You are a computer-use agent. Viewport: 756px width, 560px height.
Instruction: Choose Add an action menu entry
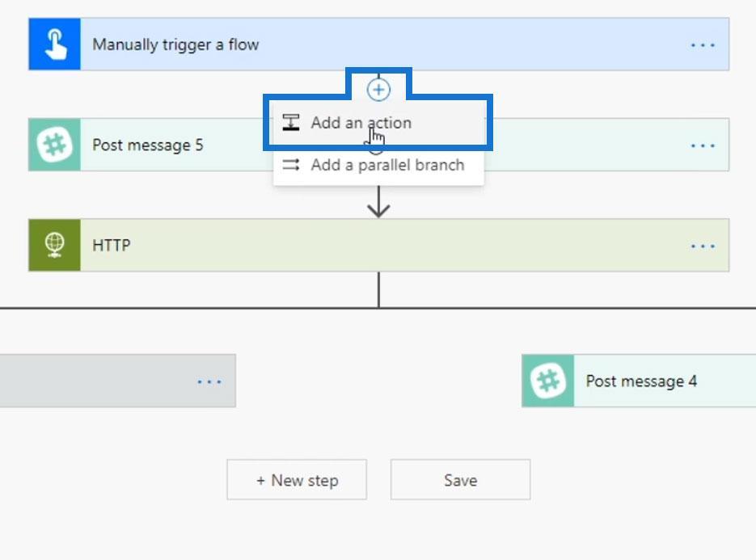378,122
